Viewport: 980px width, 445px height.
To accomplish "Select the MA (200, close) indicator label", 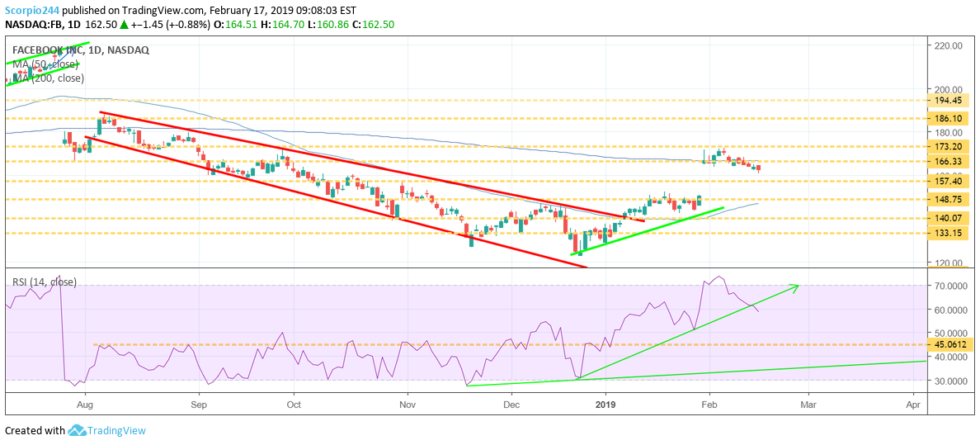I will 48,78.
